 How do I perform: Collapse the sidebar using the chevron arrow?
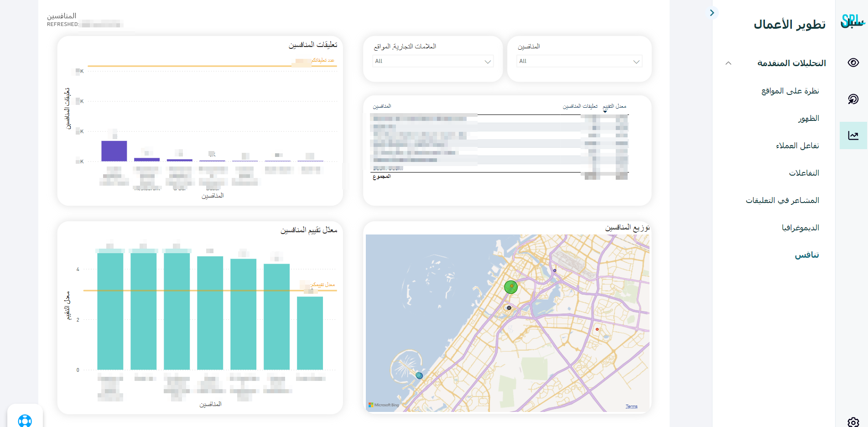pyautogui.click(x=712, y=13)
